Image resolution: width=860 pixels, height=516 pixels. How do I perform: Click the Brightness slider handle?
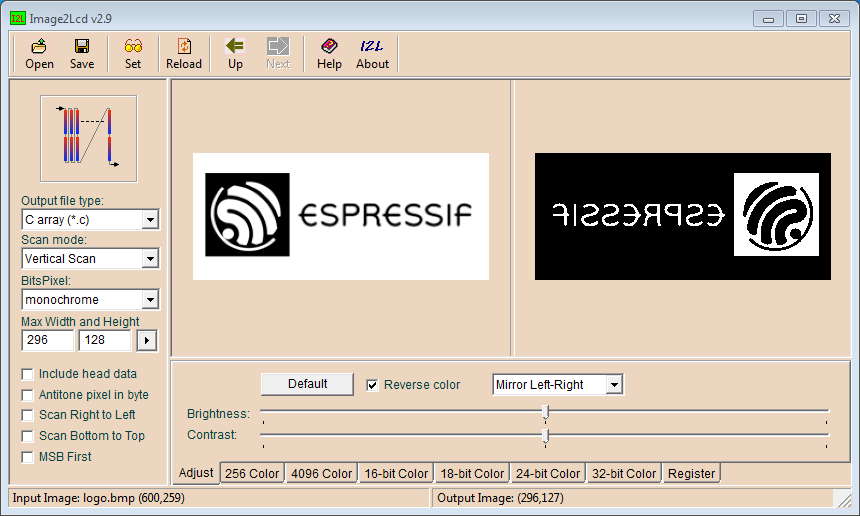545,411
